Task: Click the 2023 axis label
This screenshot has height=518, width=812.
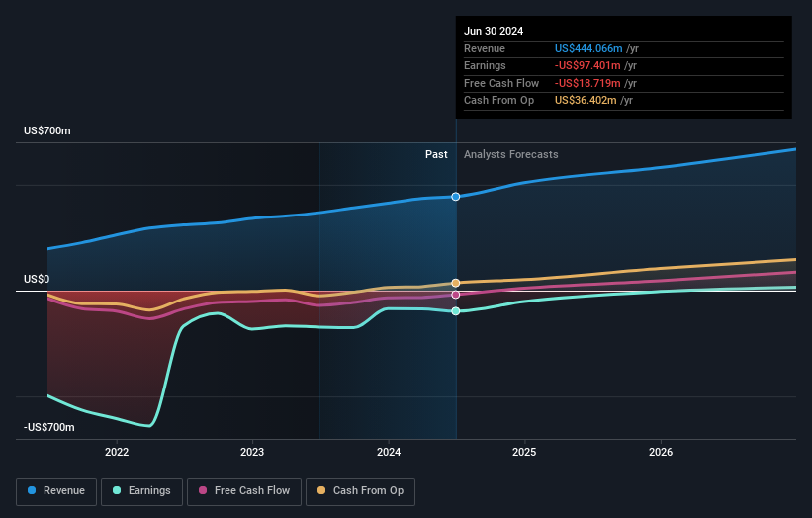Action: (252, 452)
